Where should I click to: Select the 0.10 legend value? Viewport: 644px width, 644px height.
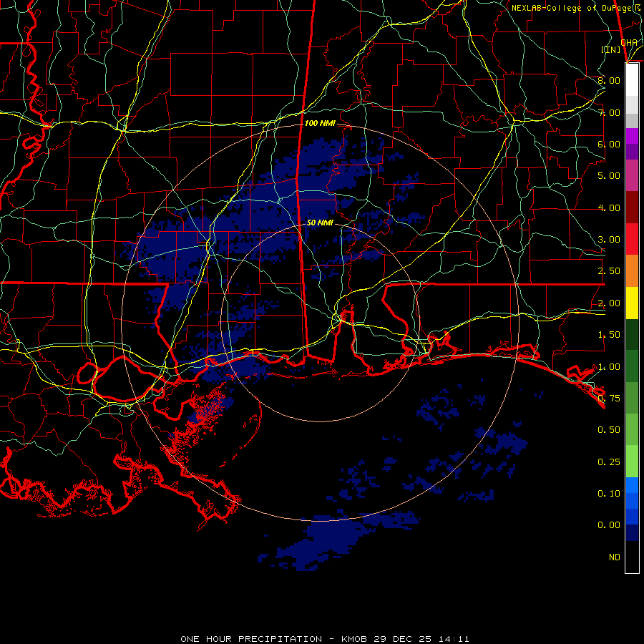coord(609,494)
